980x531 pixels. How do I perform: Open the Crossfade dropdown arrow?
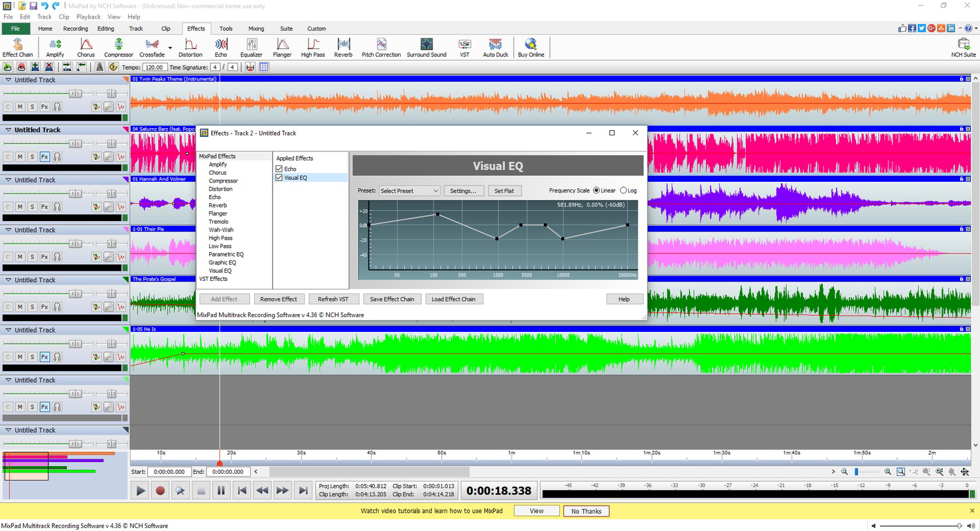170,48
